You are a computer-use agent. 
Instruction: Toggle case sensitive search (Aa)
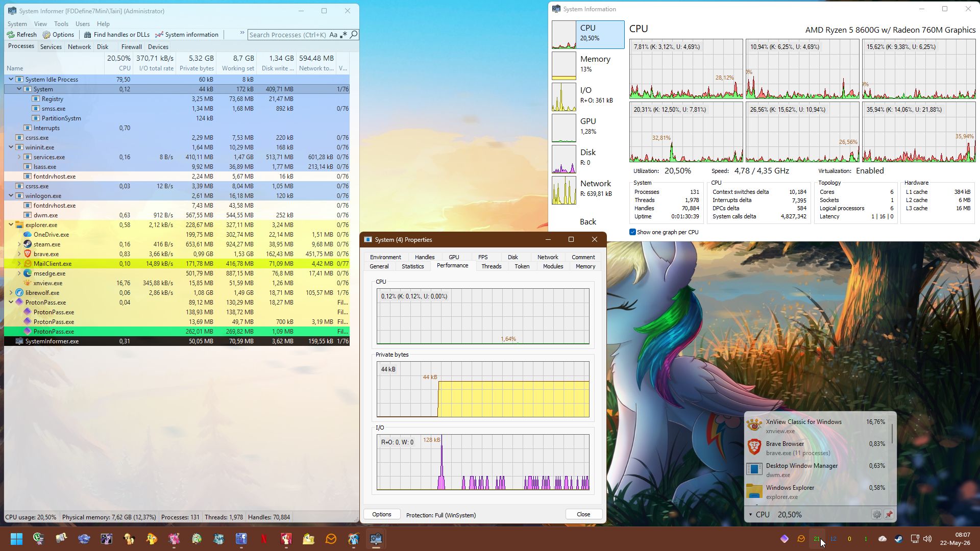(333, 35)
